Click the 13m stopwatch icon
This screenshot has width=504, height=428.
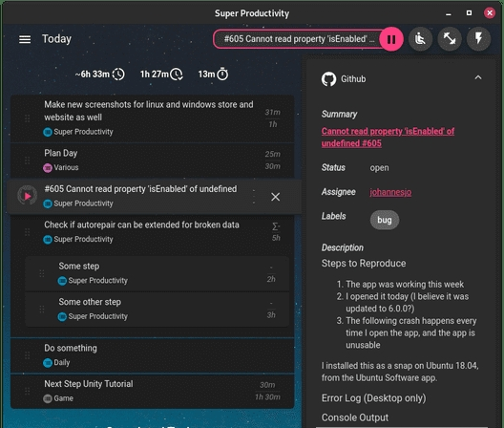(x=222, y=75)
